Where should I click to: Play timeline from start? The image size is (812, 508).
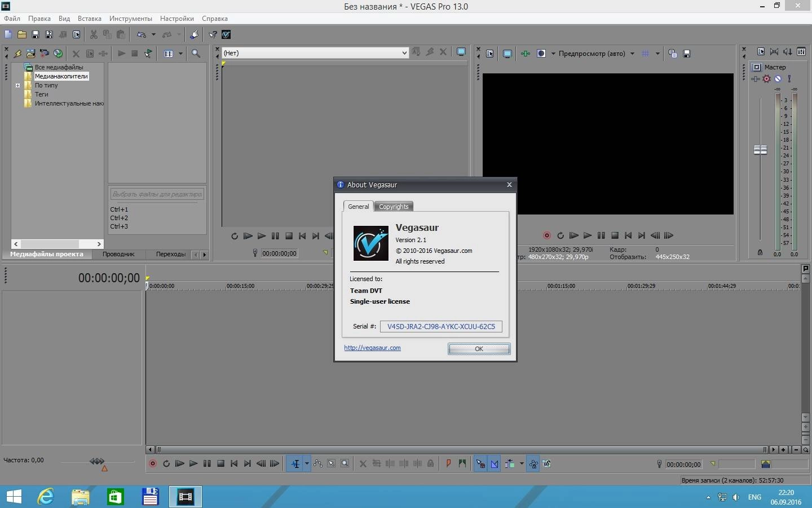click(x=180, y=463)
